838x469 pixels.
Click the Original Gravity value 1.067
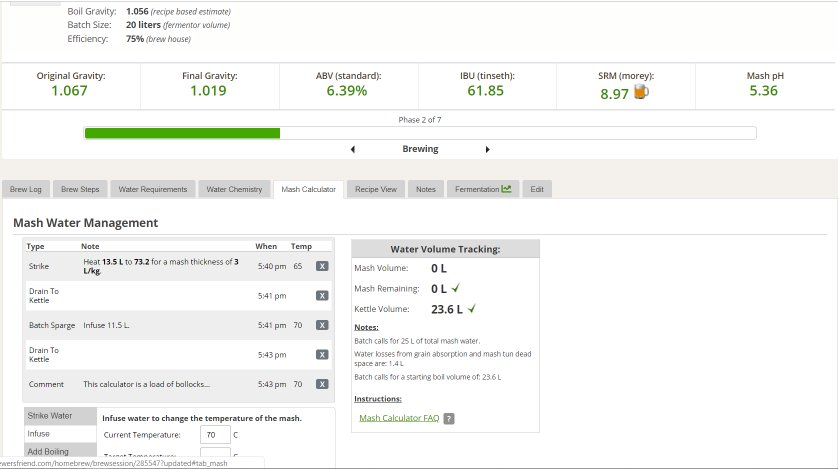(x=69, y=91)
